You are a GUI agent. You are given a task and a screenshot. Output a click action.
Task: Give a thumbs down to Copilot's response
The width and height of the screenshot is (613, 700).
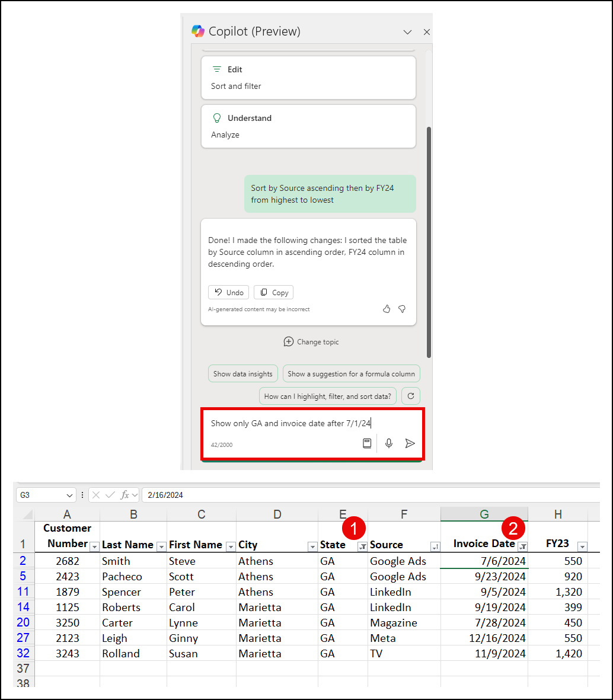point(402,309)
